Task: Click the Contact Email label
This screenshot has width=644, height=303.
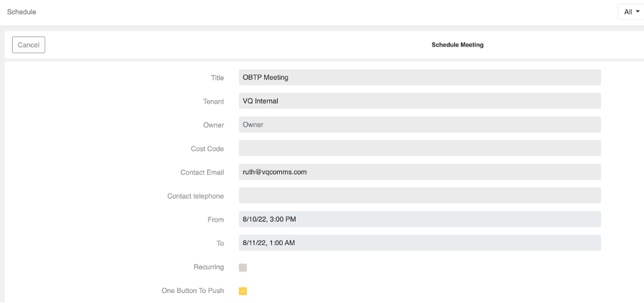Action: tap(202, 173)
